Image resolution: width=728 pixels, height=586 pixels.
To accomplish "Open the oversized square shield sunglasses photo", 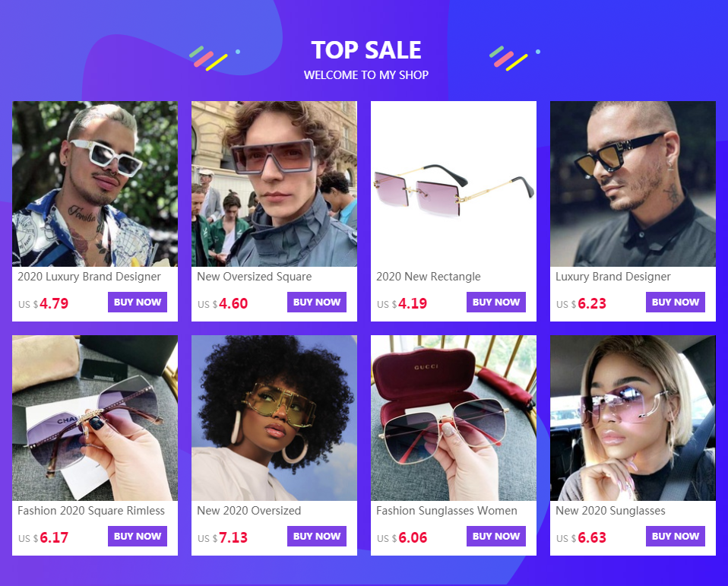I will click(274, 184).
